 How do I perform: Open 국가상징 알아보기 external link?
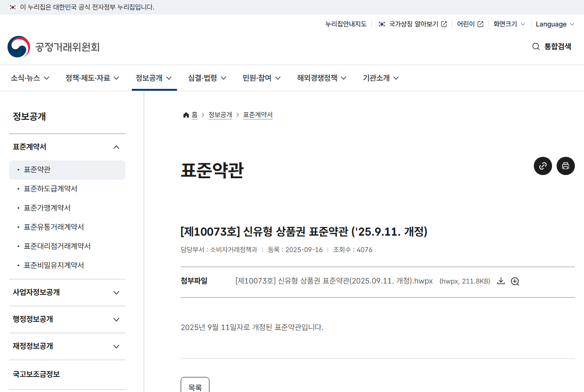coord(412,24)
